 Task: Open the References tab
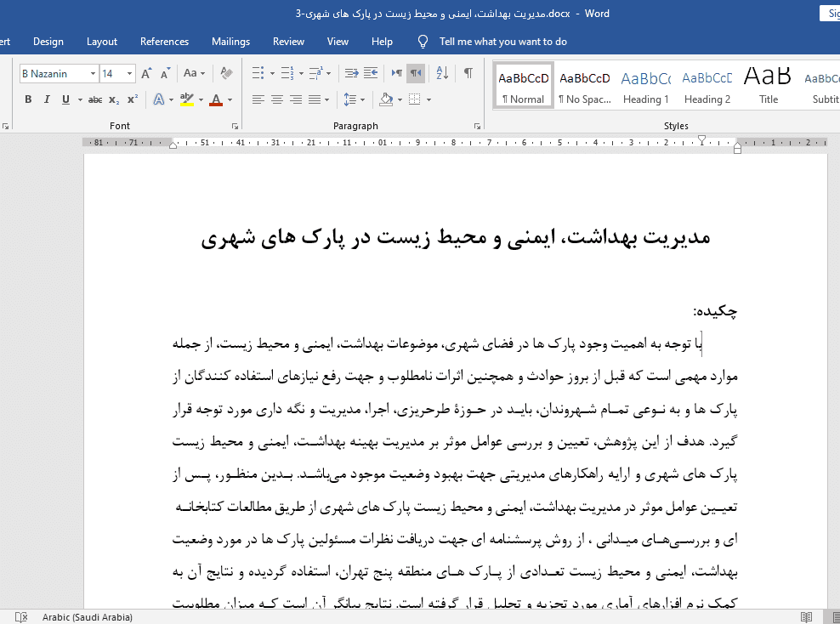pyautogui.click(x=164, y=42)
